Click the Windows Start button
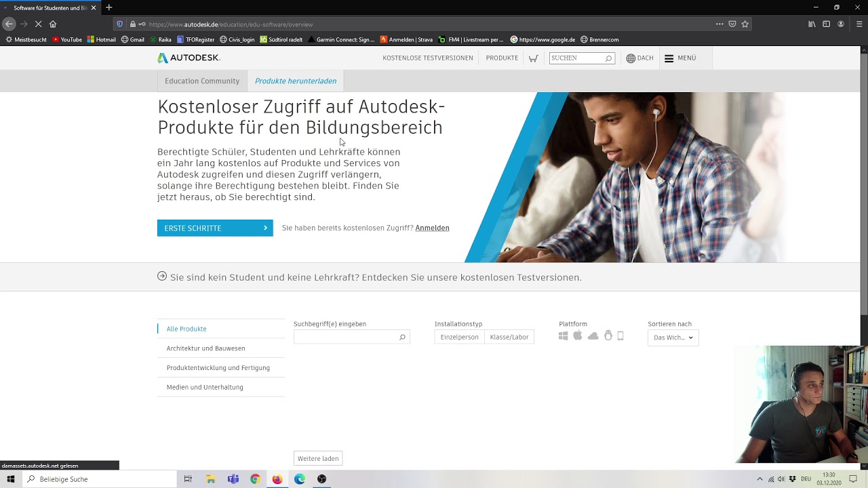The image size is (868, 488). tap(11, 479)
